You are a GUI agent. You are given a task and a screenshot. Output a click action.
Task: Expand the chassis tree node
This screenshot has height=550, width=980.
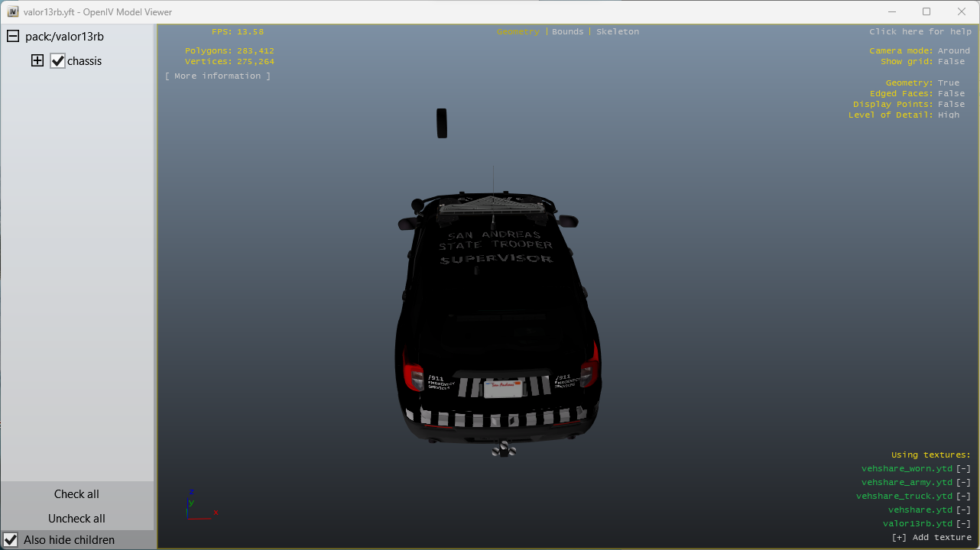pyautogui.click(x=37, y=61)
